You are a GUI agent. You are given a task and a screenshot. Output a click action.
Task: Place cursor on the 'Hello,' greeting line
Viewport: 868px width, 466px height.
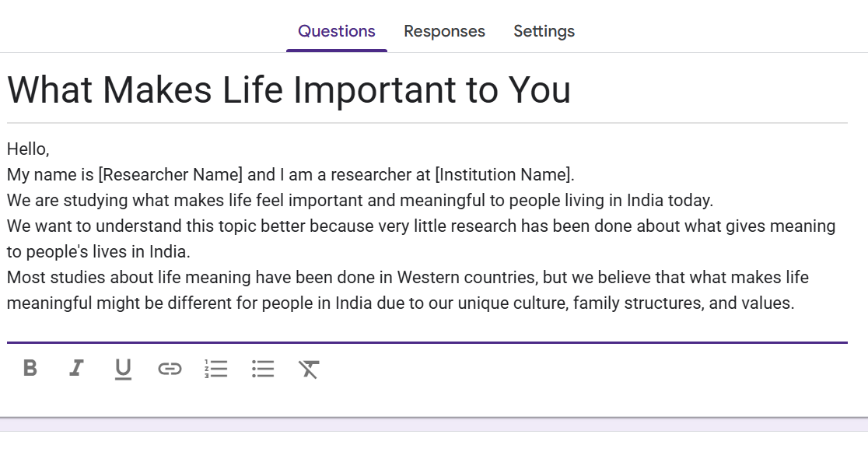(28, 149)
